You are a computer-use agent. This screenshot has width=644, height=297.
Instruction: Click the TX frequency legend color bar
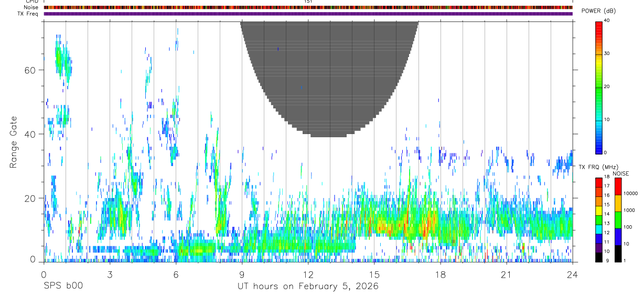tap(599, 219)
